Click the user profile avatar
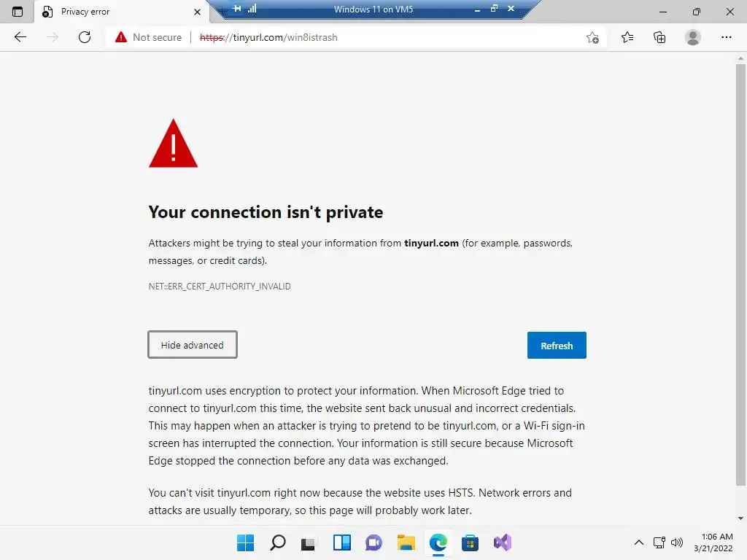 click(693, 37)
